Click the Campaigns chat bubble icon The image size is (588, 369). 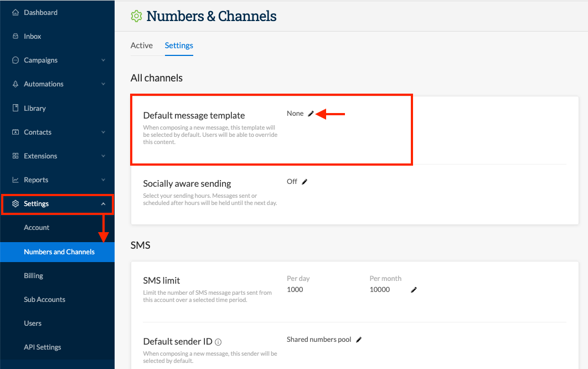coord(16,60)
